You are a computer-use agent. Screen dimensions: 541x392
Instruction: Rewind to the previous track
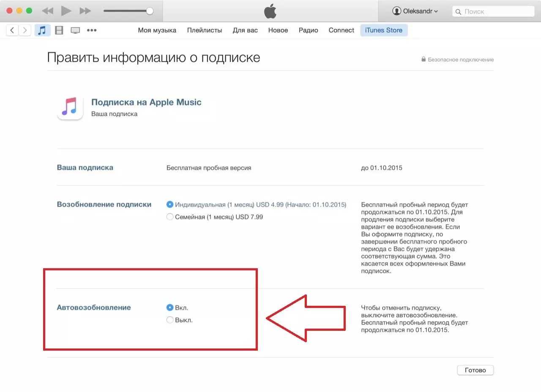click(47, 11)
